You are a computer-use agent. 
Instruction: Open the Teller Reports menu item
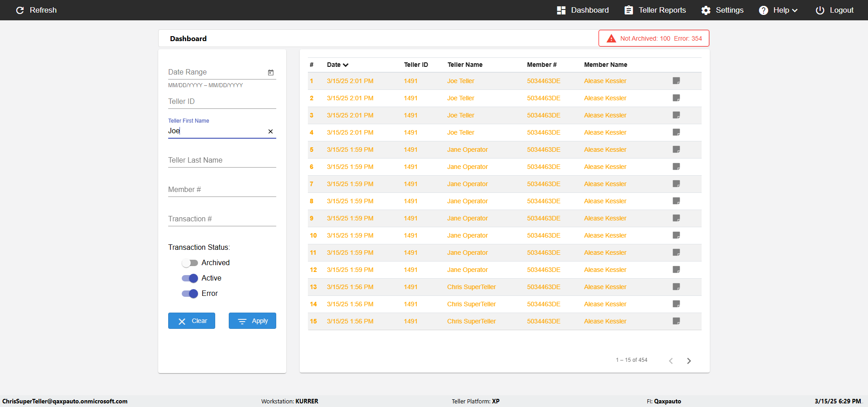655,10
